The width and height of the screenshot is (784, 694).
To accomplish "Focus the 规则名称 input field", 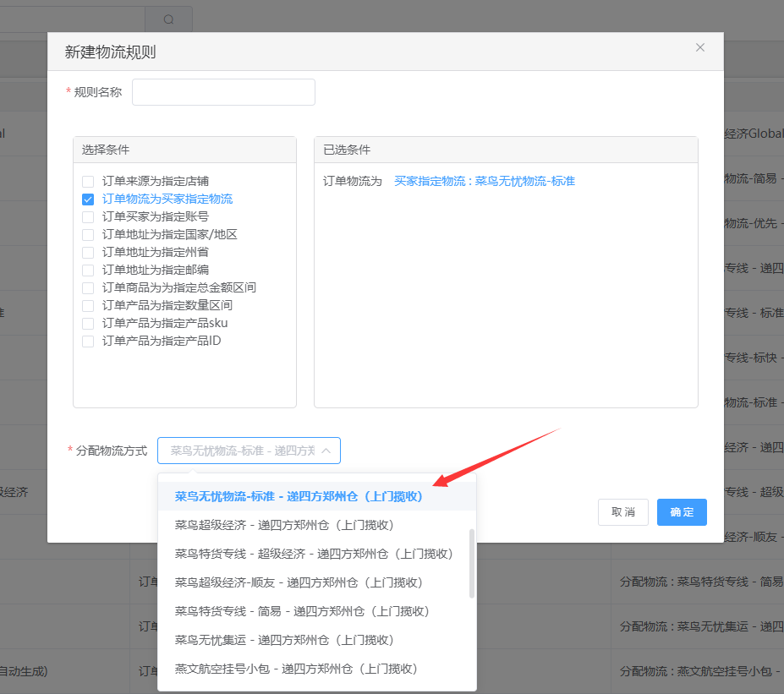I will click(x=223, y=92).
